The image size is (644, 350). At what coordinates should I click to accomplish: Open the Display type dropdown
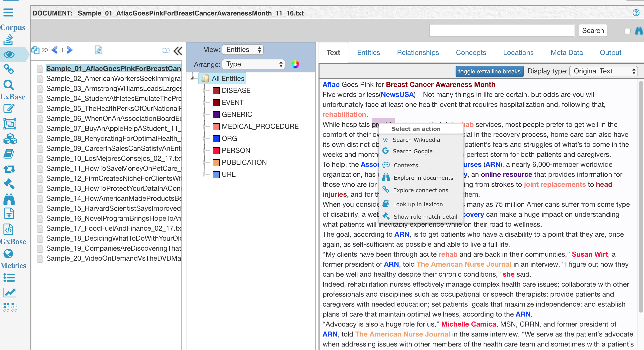[x=603, y=71]
